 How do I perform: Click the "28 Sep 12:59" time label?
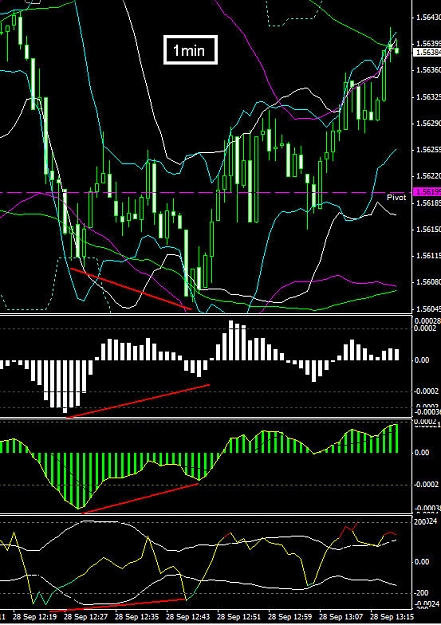[x=290, y=617]
